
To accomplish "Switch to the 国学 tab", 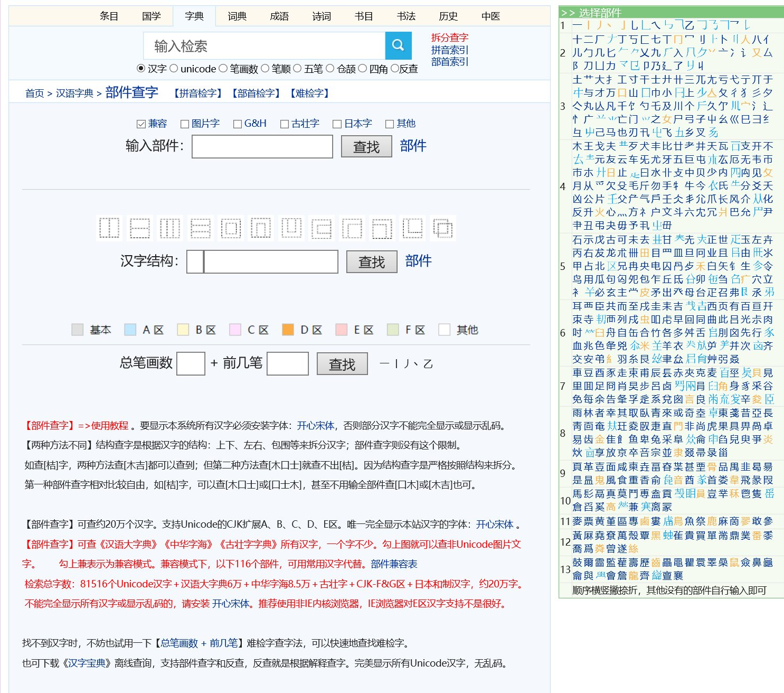I will click(152, 16).
